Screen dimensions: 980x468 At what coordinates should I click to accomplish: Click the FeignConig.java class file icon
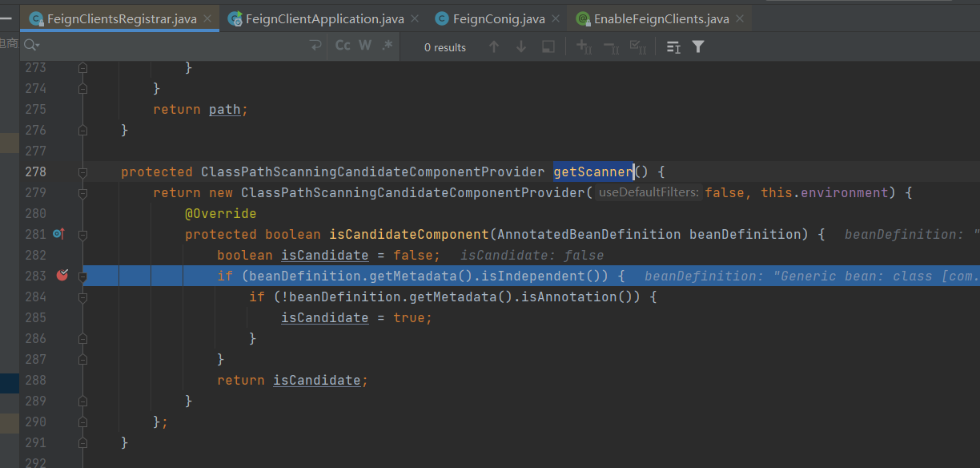pos(441,18)
